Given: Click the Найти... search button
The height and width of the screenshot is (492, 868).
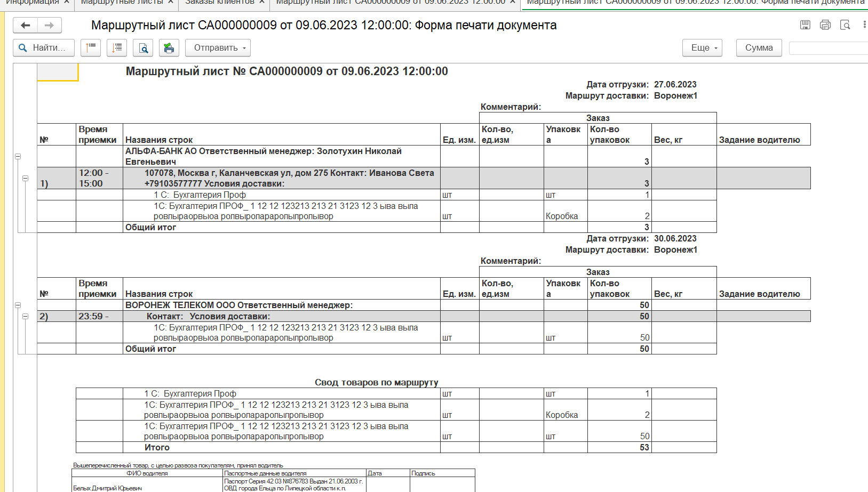Looking at the screenshot, I should [43, 47].
